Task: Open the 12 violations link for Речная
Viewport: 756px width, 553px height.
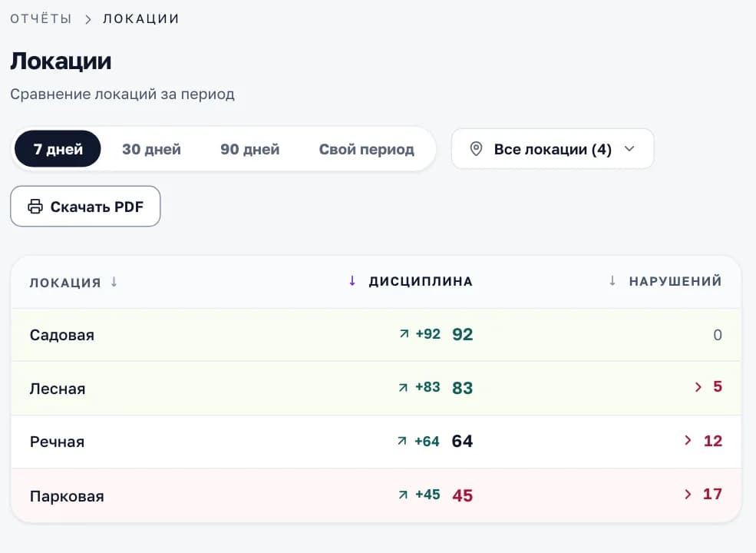Action: (712, 441)
